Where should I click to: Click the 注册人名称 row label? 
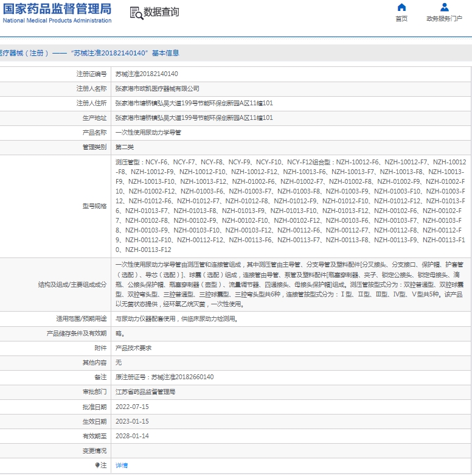pos(91,88)
